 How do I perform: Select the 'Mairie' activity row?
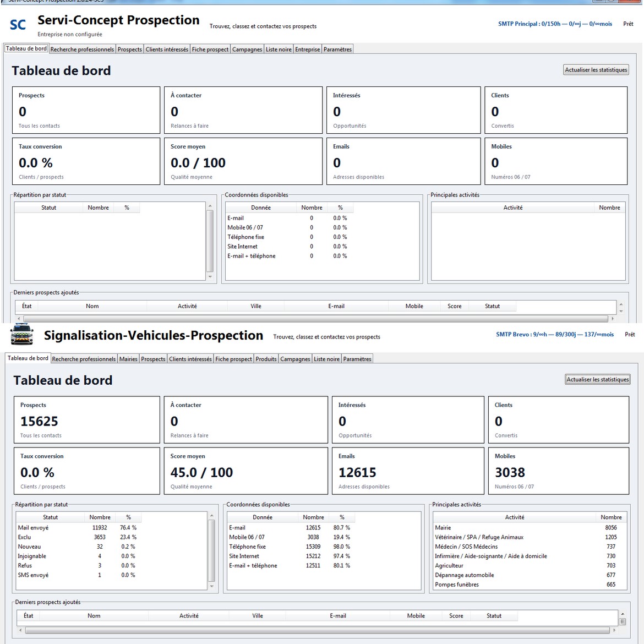click(530, 528)
